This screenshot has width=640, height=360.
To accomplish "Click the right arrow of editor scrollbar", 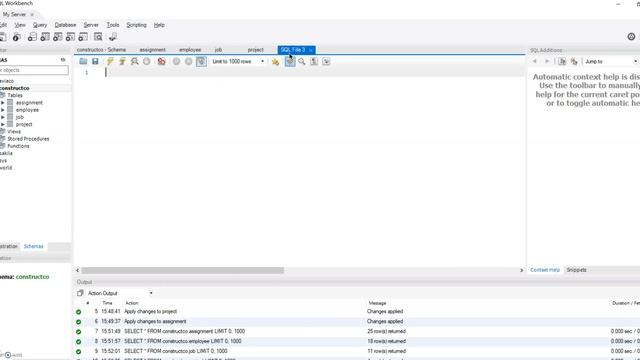I will [521, 270].
